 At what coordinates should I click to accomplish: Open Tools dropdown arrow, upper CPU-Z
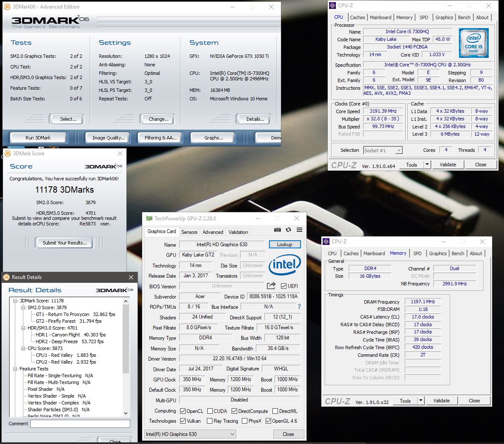pos(427,165)
